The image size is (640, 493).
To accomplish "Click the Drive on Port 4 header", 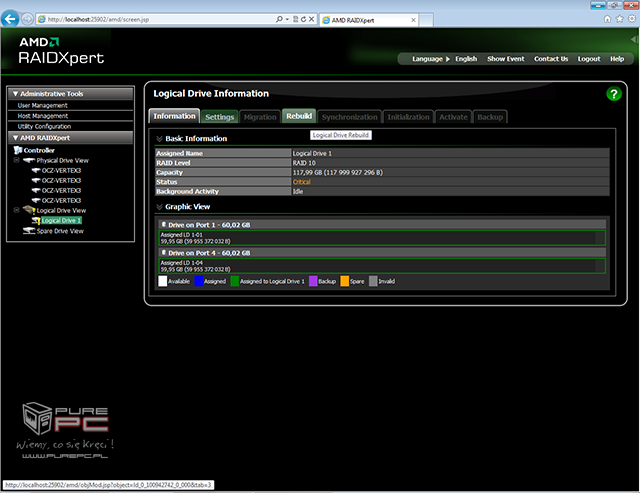I will pos(382,253).
